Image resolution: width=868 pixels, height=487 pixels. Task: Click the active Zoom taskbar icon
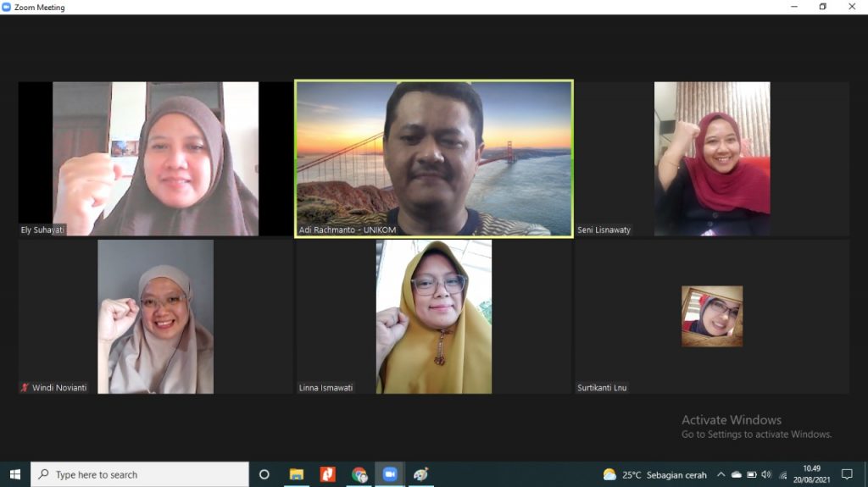coord(390,474)
